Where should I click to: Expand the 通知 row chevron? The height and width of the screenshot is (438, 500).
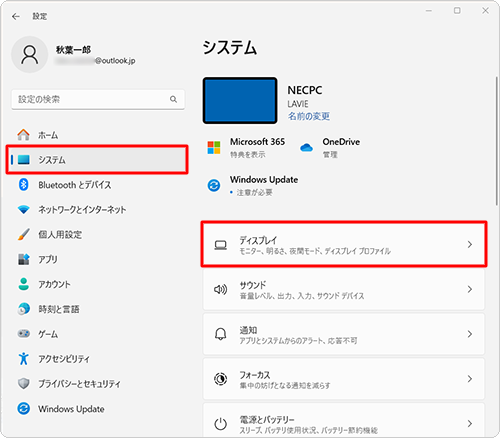[x=470, y=334]
